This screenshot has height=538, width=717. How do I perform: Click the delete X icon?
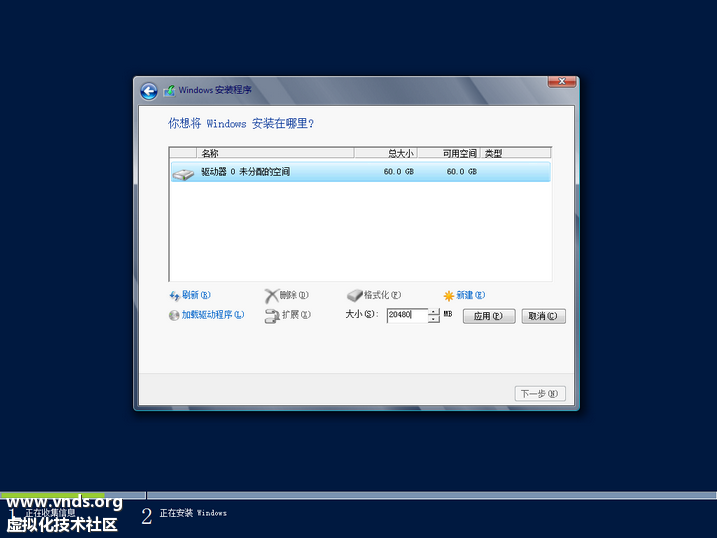point(271,296)
